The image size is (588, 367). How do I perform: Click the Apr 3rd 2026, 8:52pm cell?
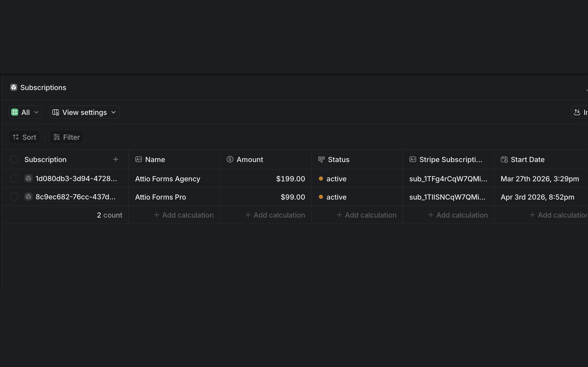541,197
